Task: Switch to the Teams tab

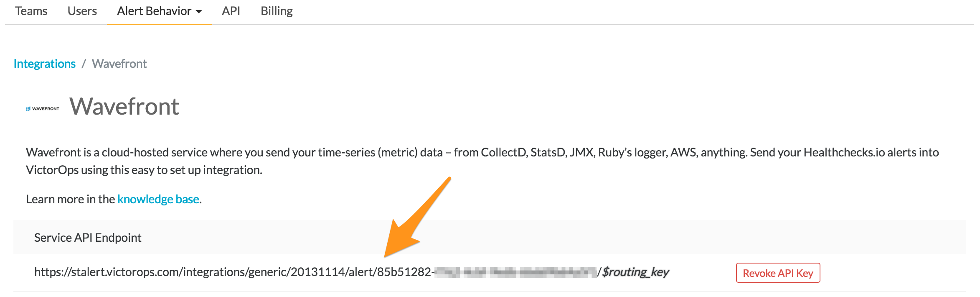Action: pos(31,11)
